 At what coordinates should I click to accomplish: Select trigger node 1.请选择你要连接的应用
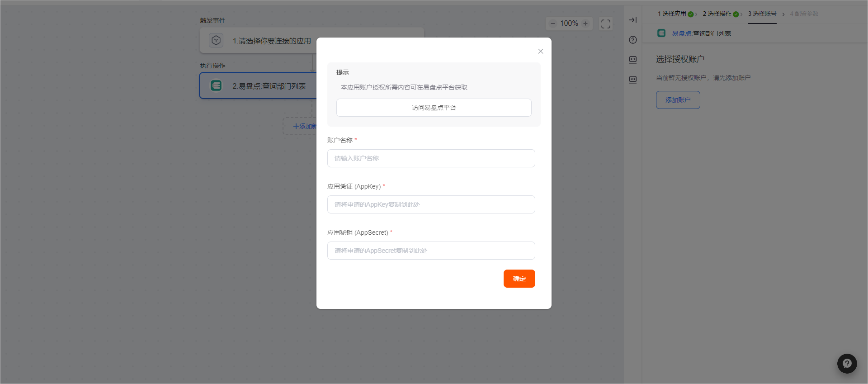click(x=312, y=41)
